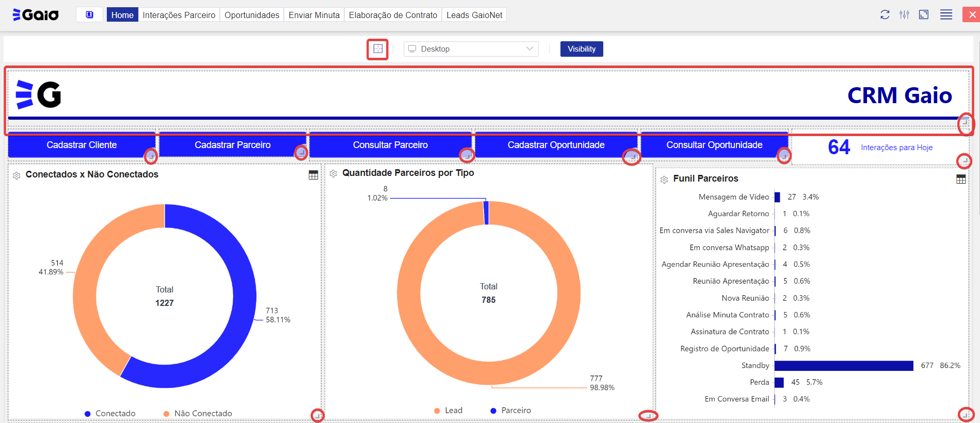This screenshot has width=980, height=423.
Task: Open the hamburger menu icon
Action: coord(946,14)
